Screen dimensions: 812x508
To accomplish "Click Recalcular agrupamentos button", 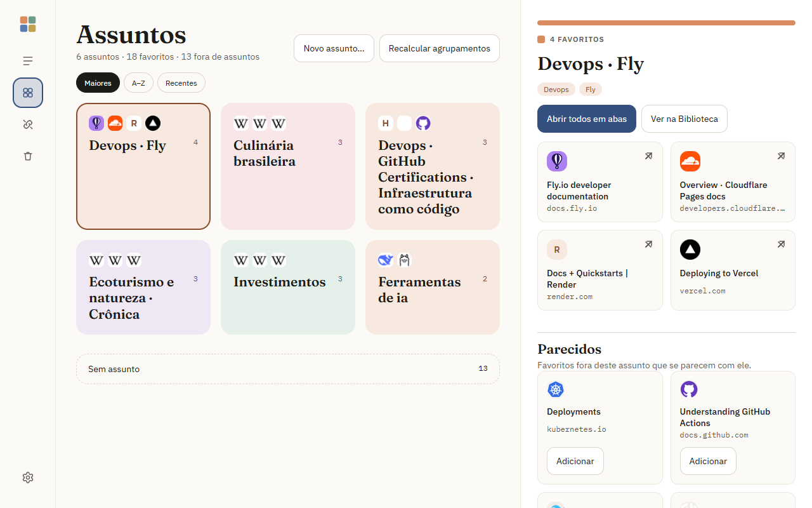I will click(x=440, y=48).
